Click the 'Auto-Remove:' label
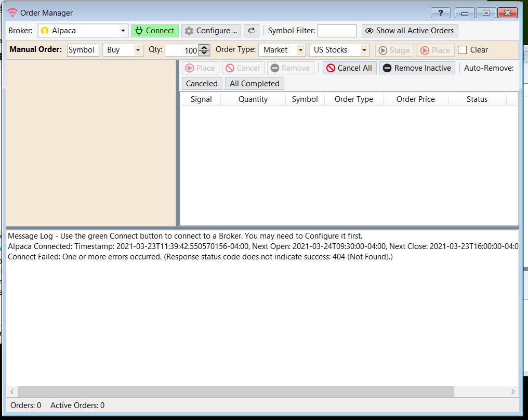Screen dimensions: 528x420 [489, 68]
